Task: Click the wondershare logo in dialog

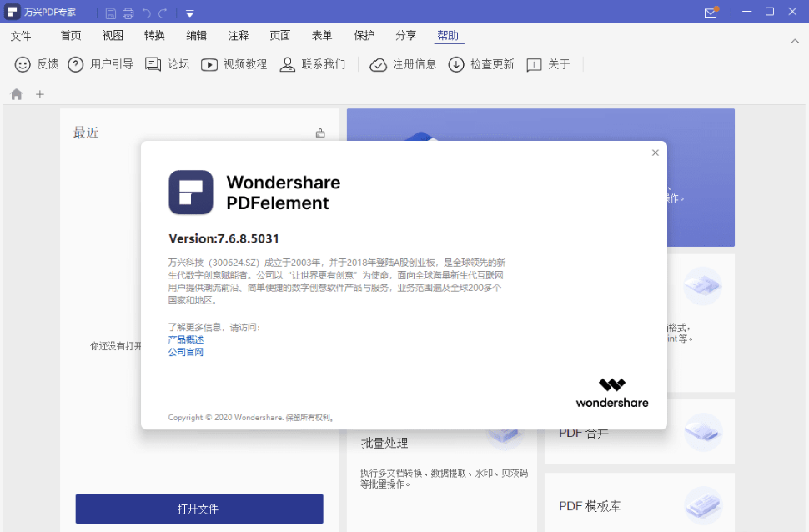Action: [x=612, y=394]
